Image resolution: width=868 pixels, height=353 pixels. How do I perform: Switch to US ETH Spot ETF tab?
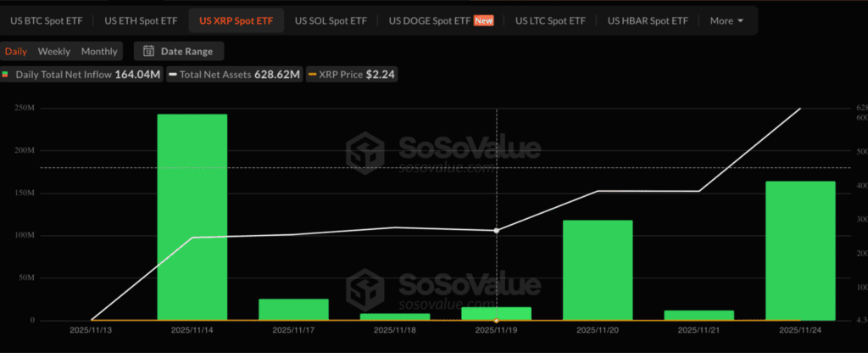pyautogui.click(x=140, y=20)
